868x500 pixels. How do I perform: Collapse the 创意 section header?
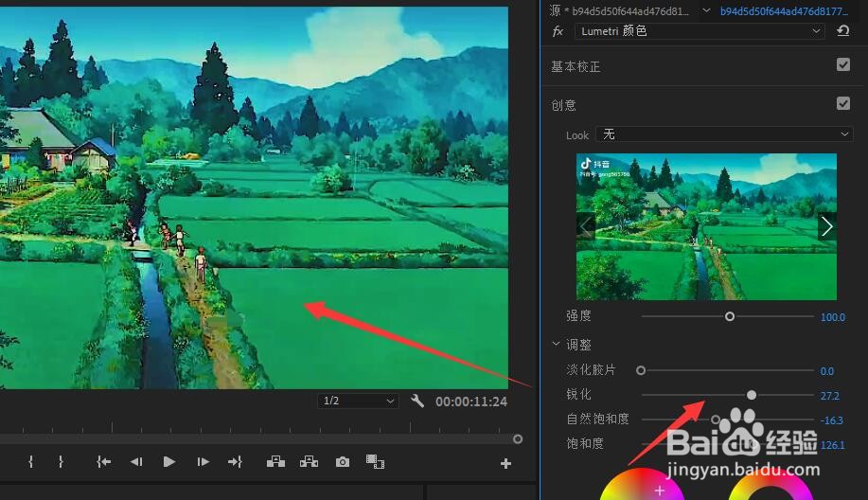pyautogui.click(x=563, y=105)
